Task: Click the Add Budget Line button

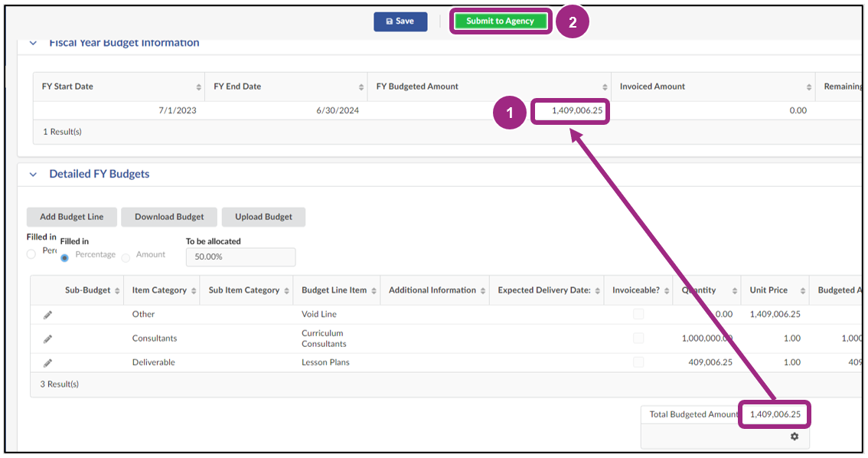Action: point(71,217)
